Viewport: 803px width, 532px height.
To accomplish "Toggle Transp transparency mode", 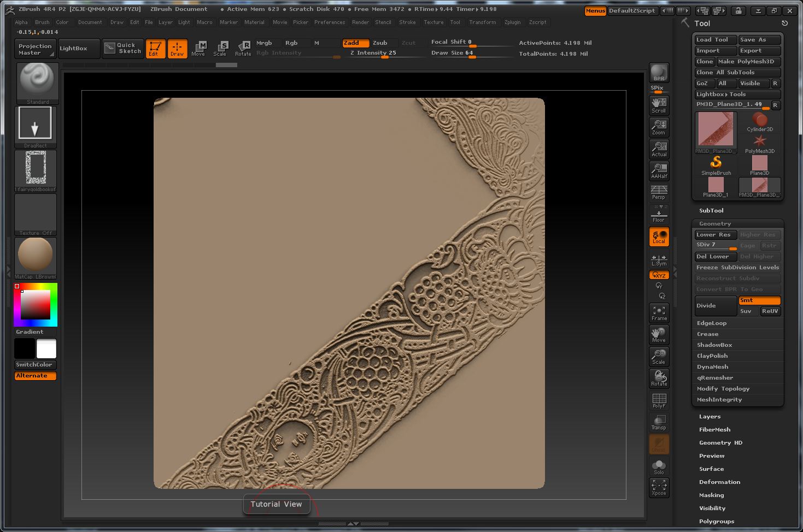I will click(659, 422).
